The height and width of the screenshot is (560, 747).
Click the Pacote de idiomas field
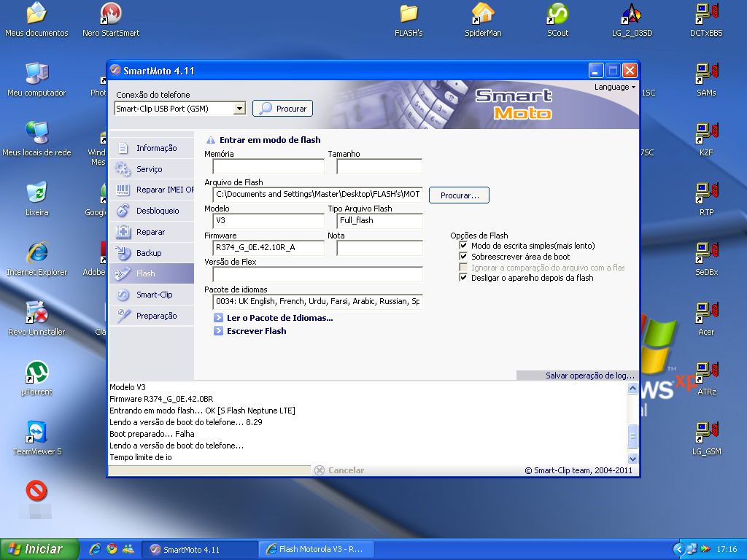pos(317,301)
